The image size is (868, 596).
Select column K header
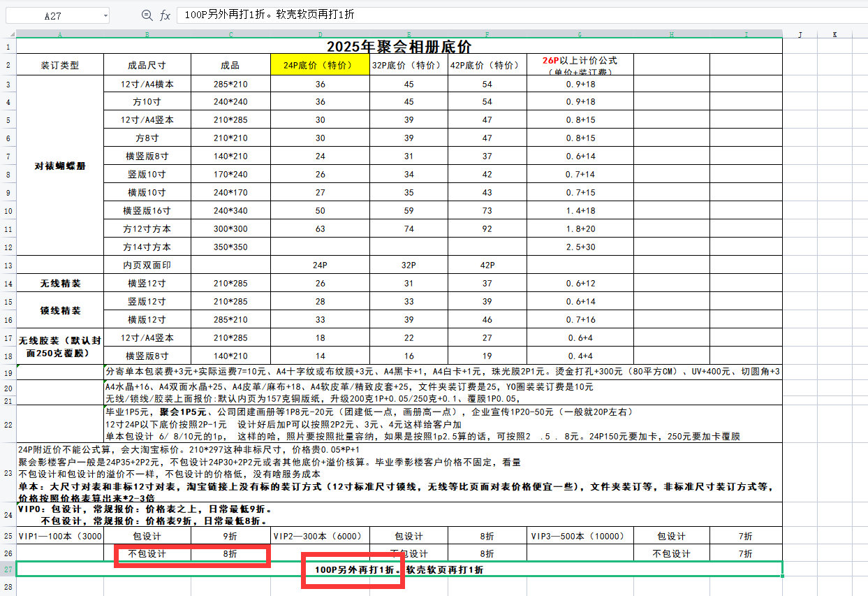point(834,34)
